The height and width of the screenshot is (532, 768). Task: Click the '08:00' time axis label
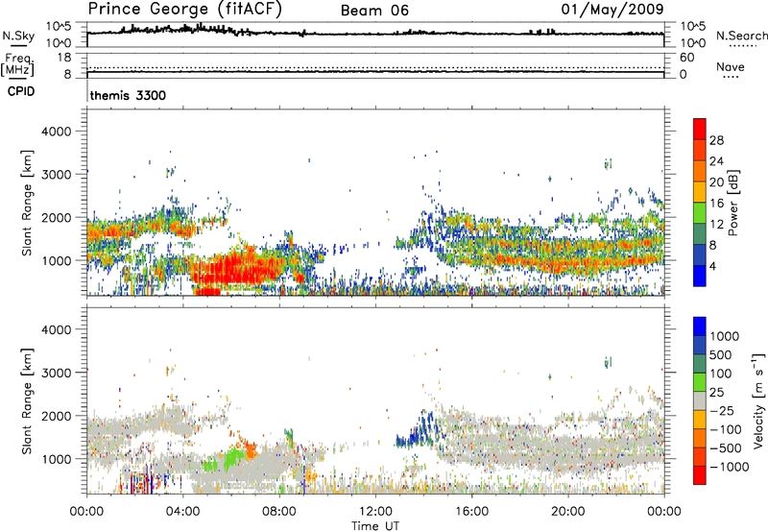[278, 512]
